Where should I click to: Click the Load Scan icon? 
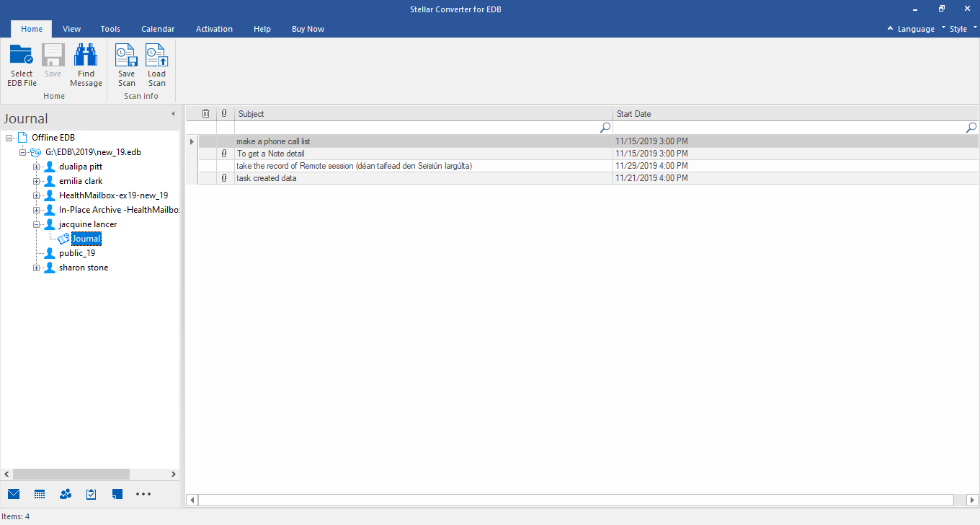click(x=156, y=55)
